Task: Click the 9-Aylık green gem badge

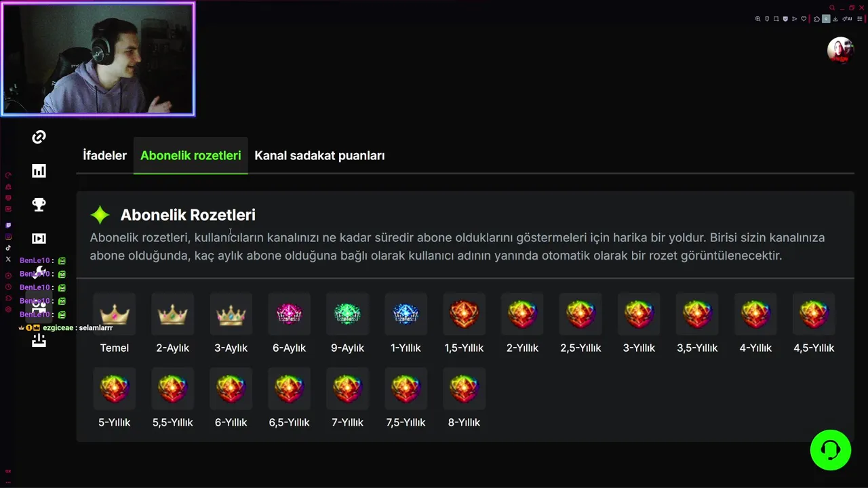Action: coord(348,314)
